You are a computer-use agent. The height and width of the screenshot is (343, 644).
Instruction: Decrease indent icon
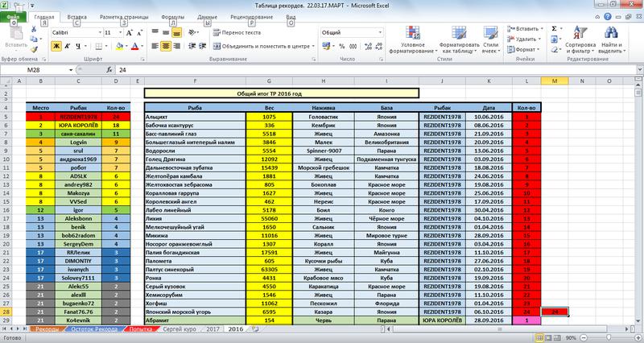point(192,47)
